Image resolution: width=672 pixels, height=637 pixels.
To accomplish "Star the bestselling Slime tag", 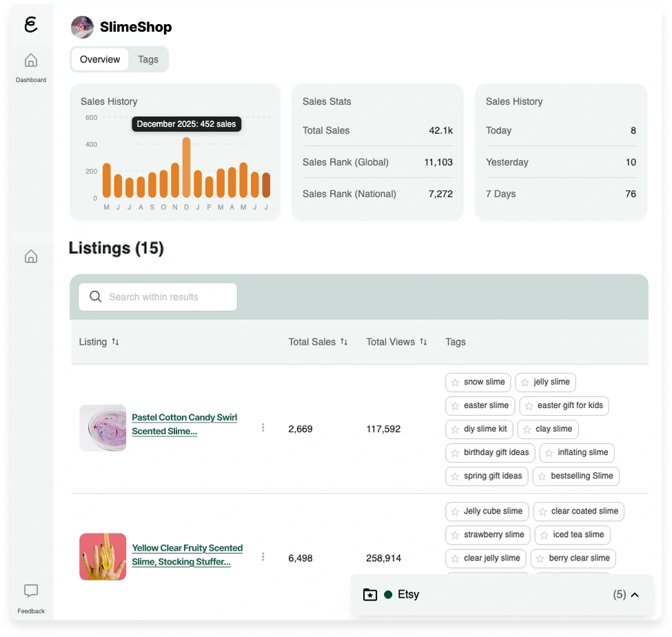I will 542,476.
